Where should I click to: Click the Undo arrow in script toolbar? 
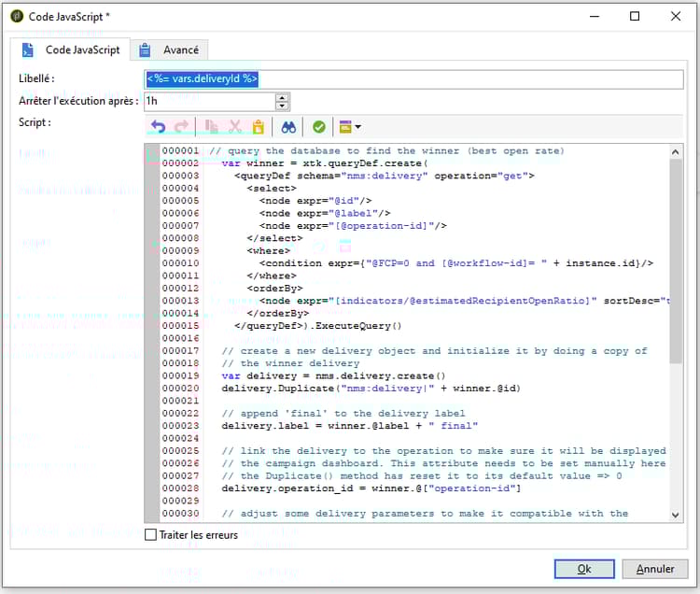point(158,126)
